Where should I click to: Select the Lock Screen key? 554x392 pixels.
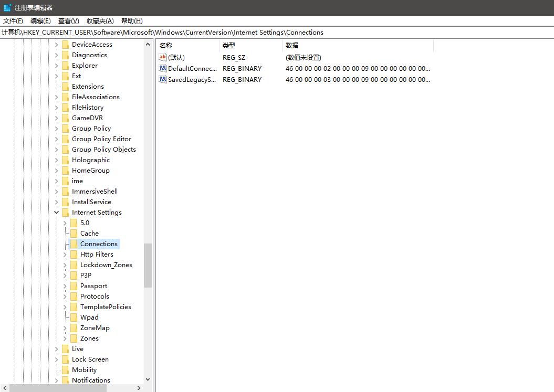point(90,359)
